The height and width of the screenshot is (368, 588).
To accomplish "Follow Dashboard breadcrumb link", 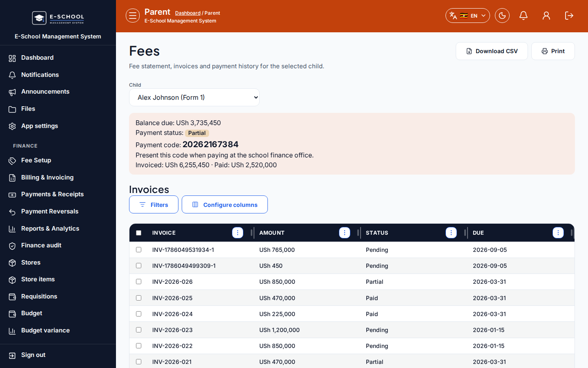I will [x=188, y=13].
